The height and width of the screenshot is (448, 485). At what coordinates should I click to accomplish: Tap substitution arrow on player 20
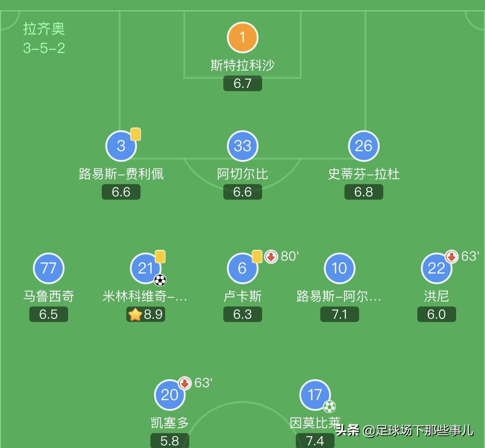pos(185,383)
